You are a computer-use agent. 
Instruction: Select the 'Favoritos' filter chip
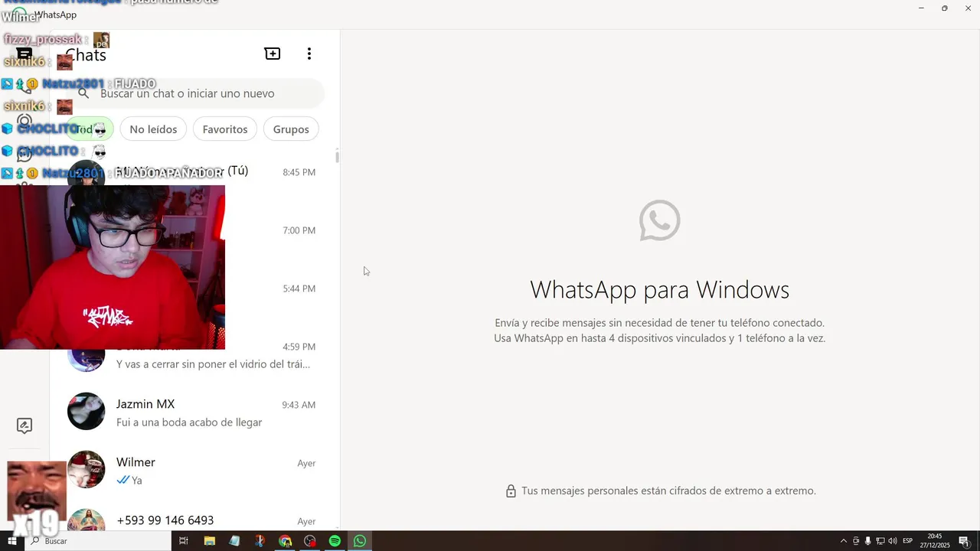point(225,129)
